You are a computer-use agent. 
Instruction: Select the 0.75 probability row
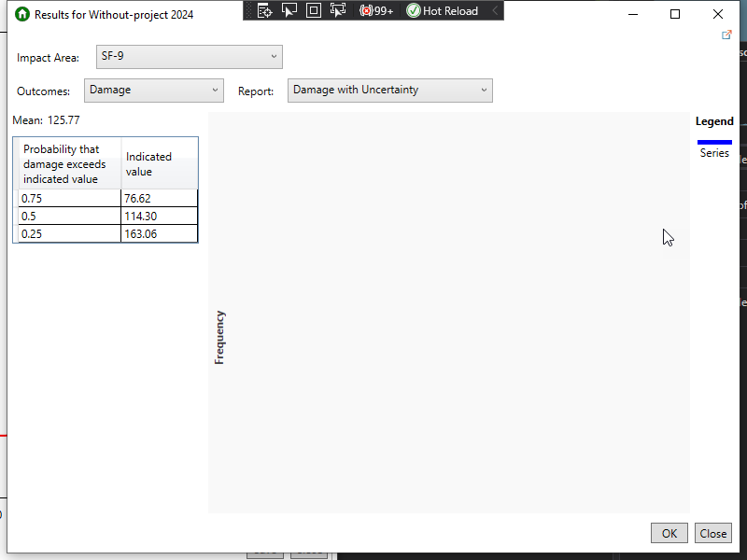pyautogui.click(x=67, y=198)
